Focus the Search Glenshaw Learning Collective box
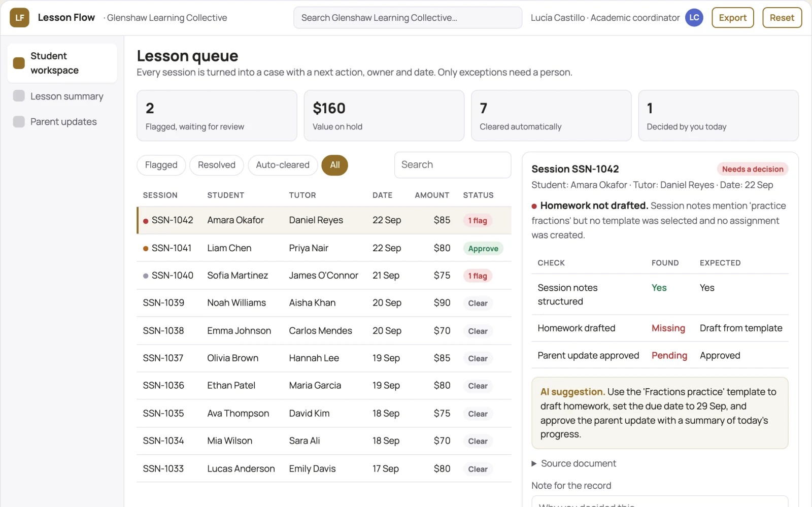This screenshot has width=812, height=507. 408,18
